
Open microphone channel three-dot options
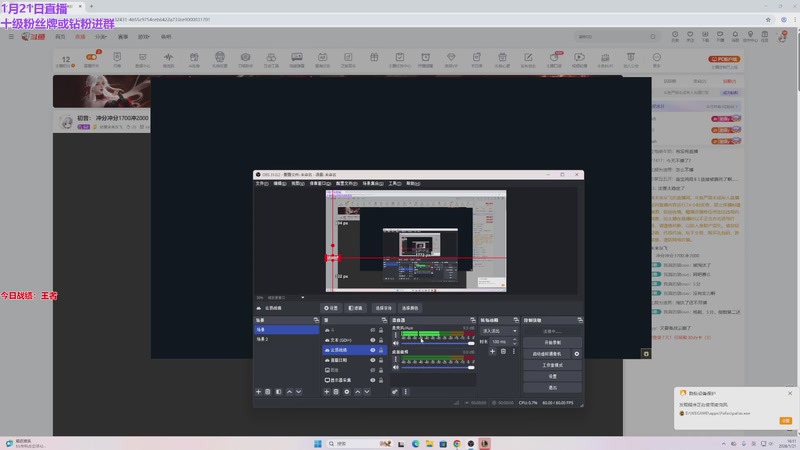pos(395,335)
